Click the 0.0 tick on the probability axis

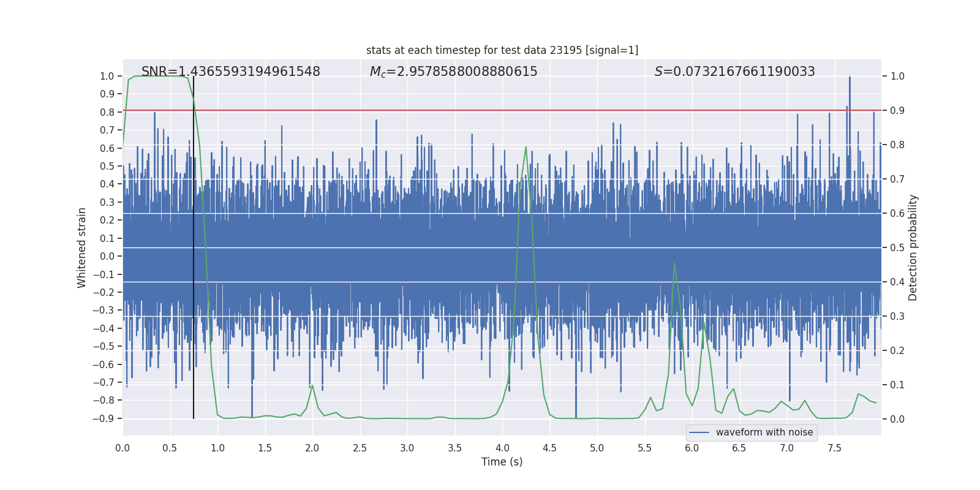[897, 419]
